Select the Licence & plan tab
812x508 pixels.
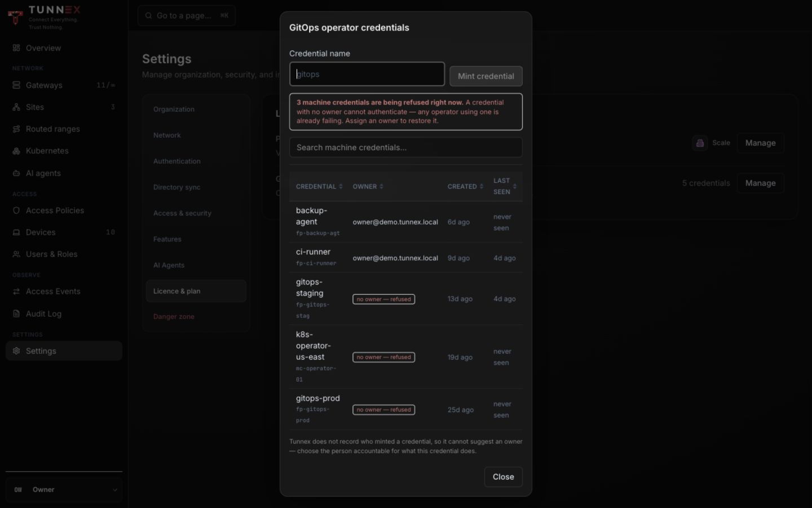[x=196, y=291]
